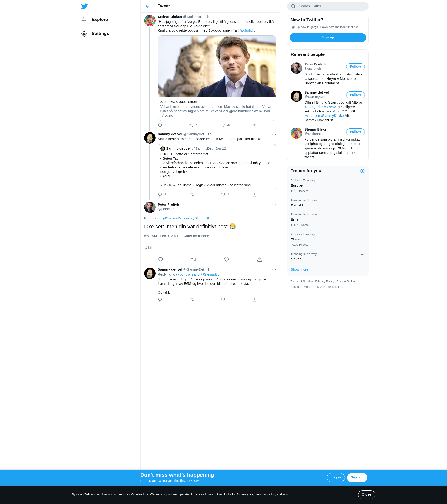
Task: Follow Steinar Bleken
Action: pyautogui.click(x=355, y=132)
